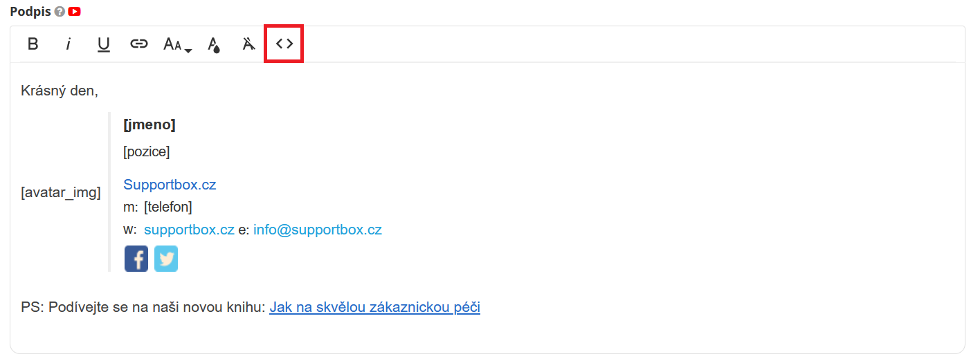Open the supportbox.cz website link
The image size is (980, 361).
coord(189,230)
